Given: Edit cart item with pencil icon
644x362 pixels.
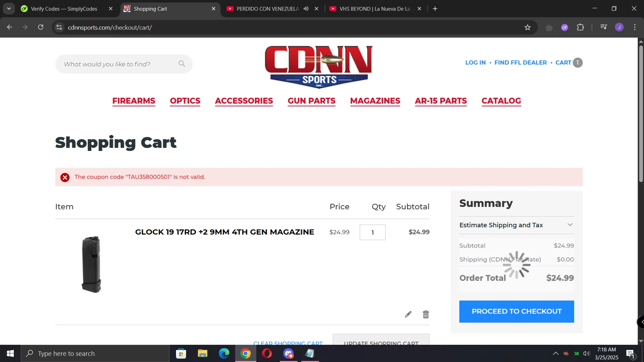Looking at the screenshot, I should (x=408, y=314).
